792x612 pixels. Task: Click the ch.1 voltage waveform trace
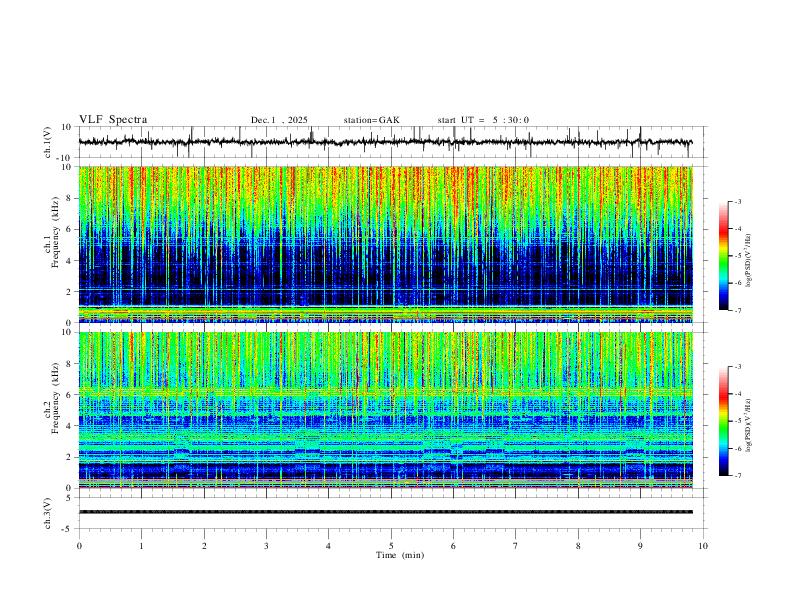click(385, 142)
